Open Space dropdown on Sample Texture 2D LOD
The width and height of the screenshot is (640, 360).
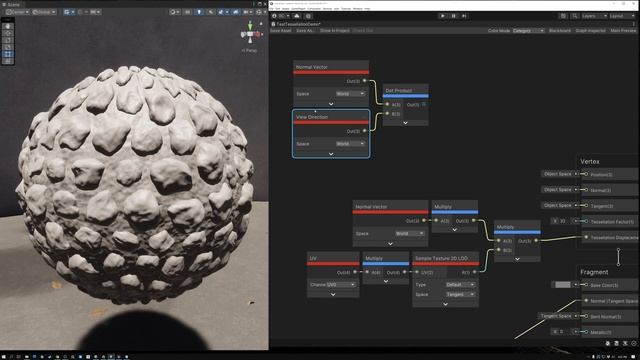coord(460,294)
